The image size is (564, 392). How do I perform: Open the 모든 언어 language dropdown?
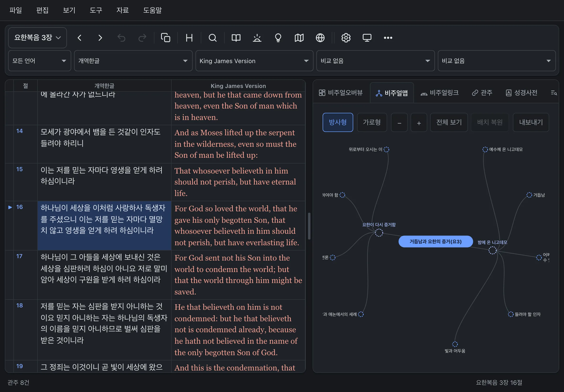[x=39, y=61]
